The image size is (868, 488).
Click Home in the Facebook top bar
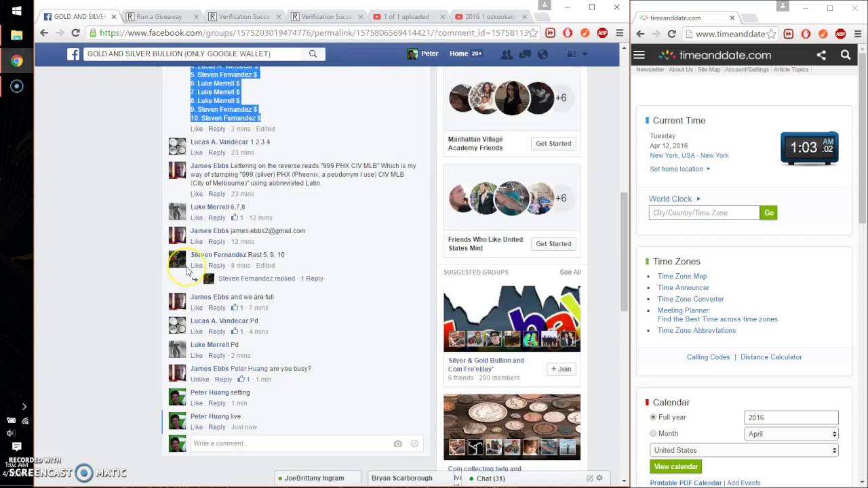point(459,54)
